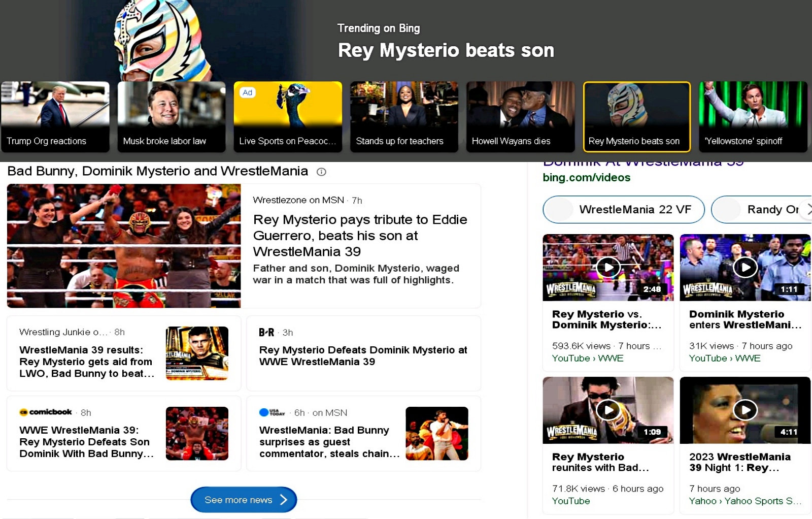Click the comicbook source logo
This screenshot has width=812, height=519.
click(x=46, y=412)
